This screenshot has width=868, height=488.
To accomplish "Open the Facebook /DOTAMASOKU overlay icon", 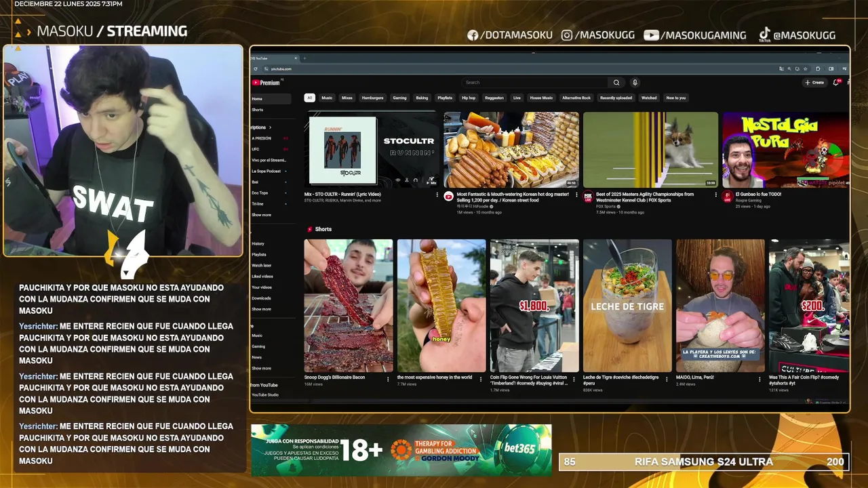I will coord(473,35).
